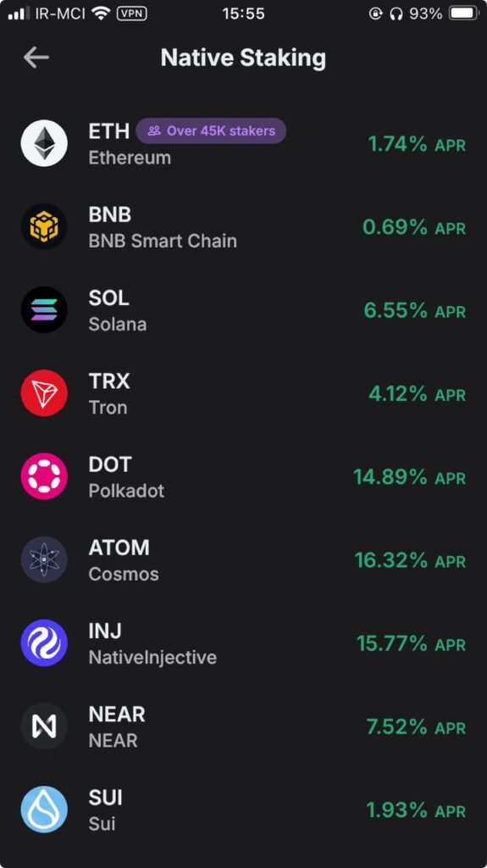Tap the back arrow icon
This screenshot has height=868, width=487.
[36, 58]
